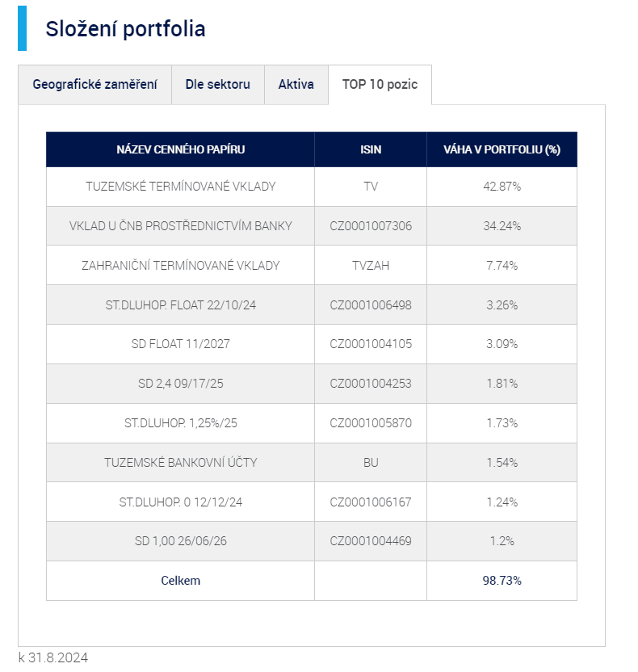638x672 pixels.
Task: Click ISIN CZ0001004105 cell
Action: tap(371, 344)
